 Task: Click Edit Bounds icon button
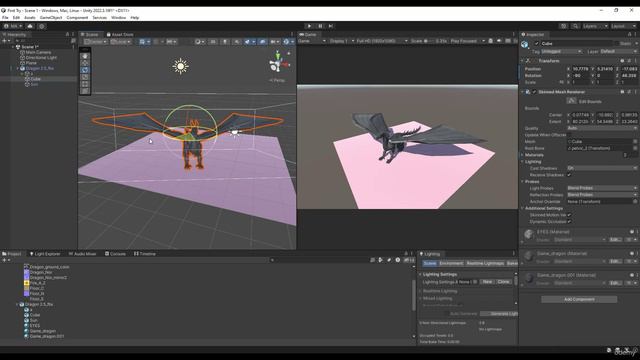click(571, 101)
